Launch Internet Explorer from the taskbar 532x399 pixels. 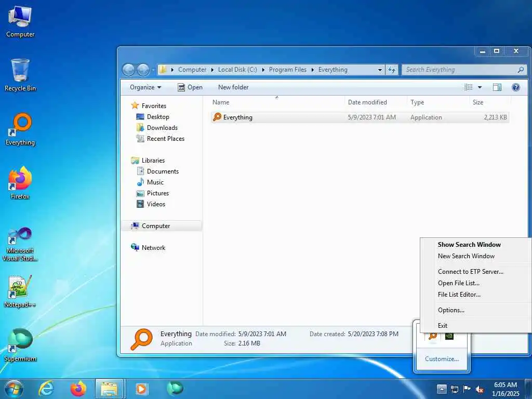(46, 389)
